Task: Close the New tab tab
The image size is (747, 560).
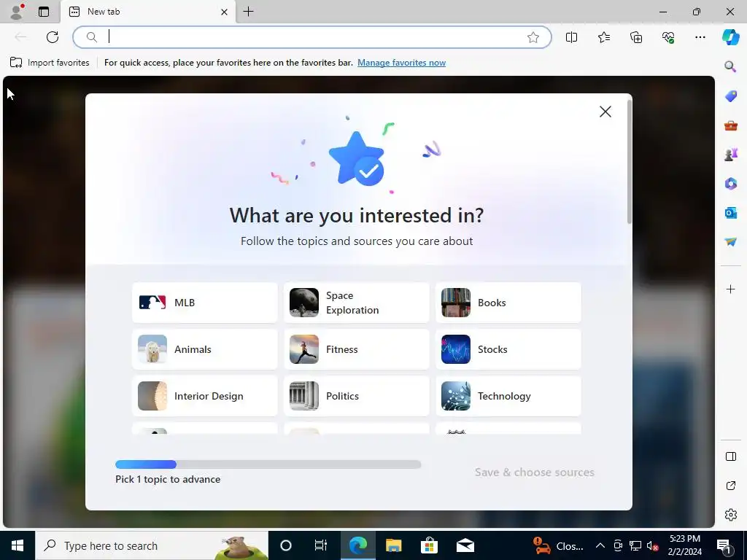Action: [224, 12]
